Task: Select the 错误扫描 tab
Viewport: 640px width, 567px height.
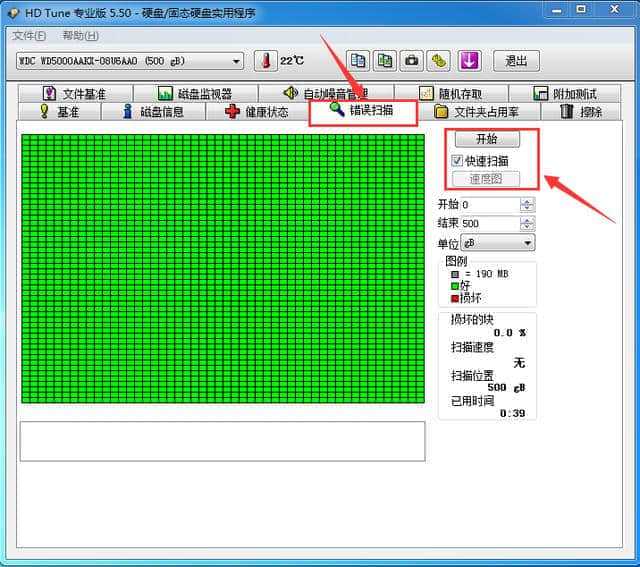Action: click(363, 111)
